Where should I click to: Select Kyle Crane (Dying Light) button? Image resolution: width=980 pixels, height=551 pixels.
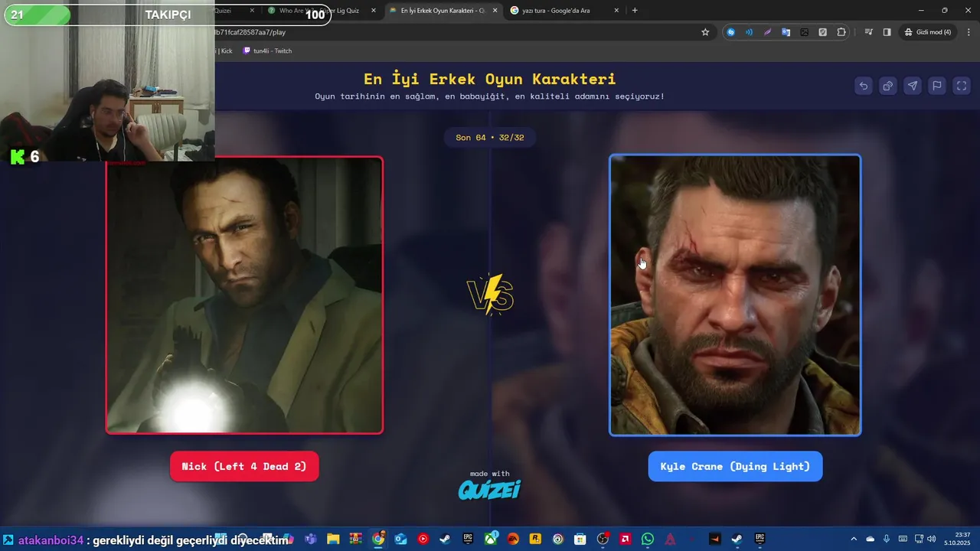735,466
